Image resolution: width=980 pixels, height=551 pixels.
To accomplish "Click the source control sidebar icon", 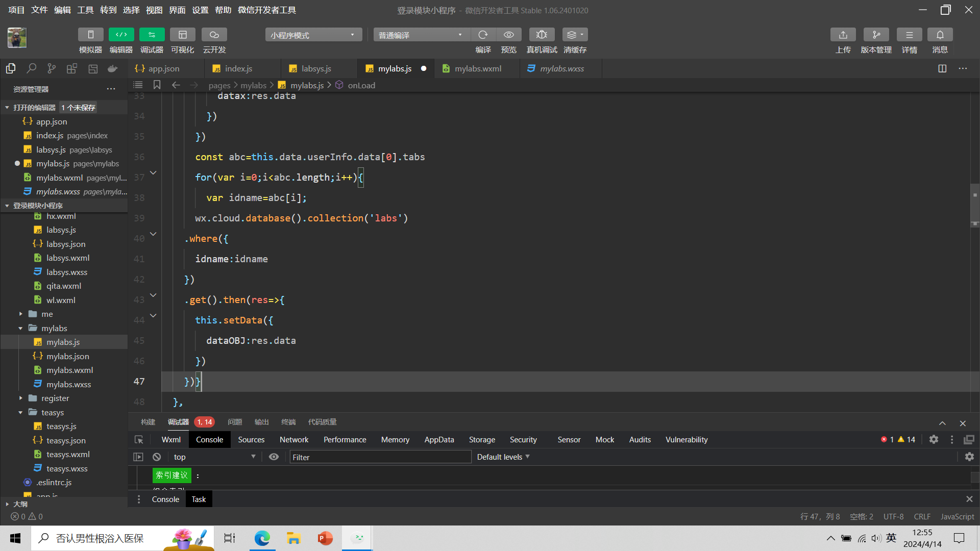I will point(52,68).
